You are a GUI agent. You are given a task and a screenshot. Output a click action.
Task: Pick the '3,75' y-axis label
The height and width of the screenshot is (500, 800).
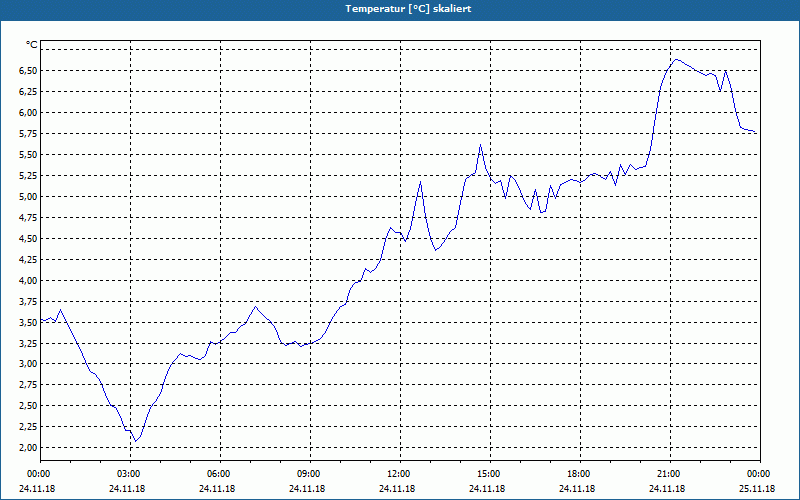tap(28, 301)
